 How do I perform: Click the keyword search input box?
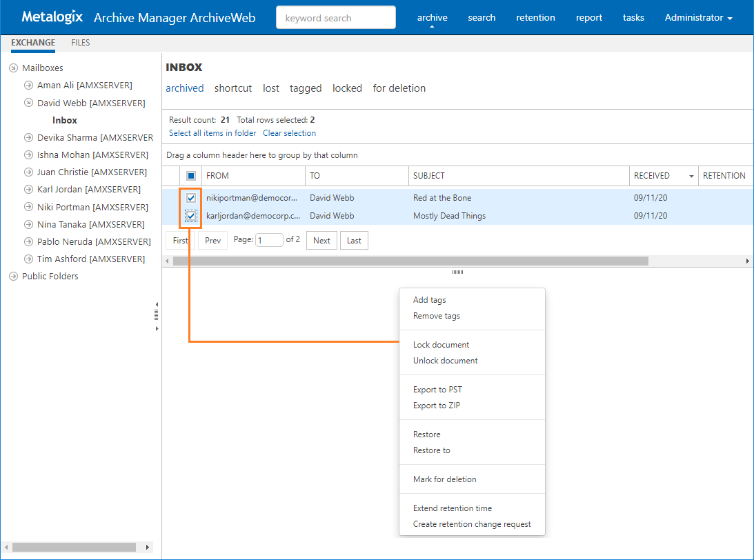(x=335, y=18)
